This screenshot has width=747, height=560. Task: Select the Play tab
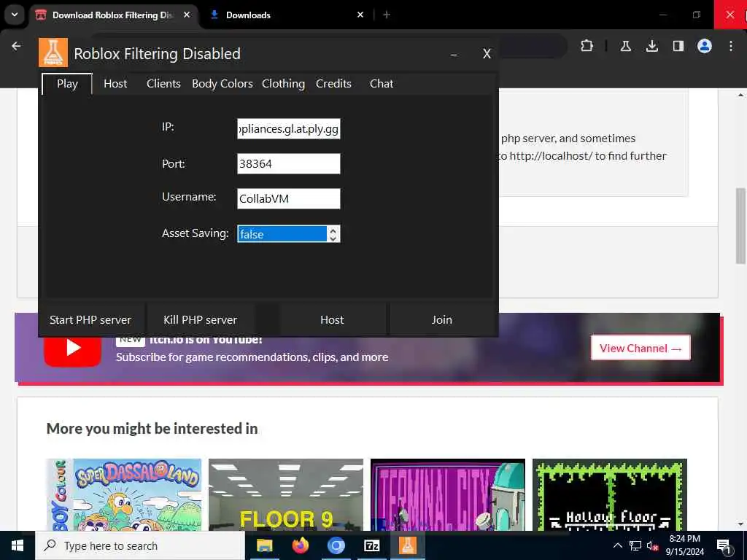click(x=67, y=84)
